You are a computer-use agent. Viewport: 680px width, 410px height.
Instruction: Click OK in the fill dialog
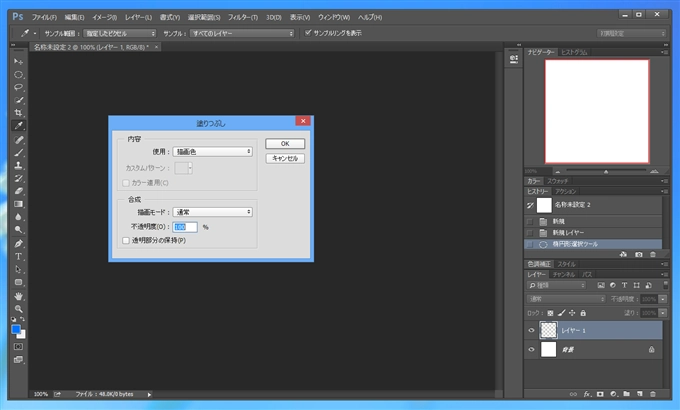[x=285, y=144]
